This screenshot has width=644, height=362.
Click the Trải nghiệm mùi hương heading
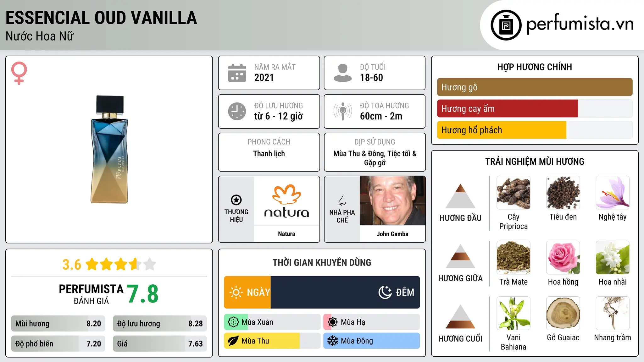pos(535,162)
